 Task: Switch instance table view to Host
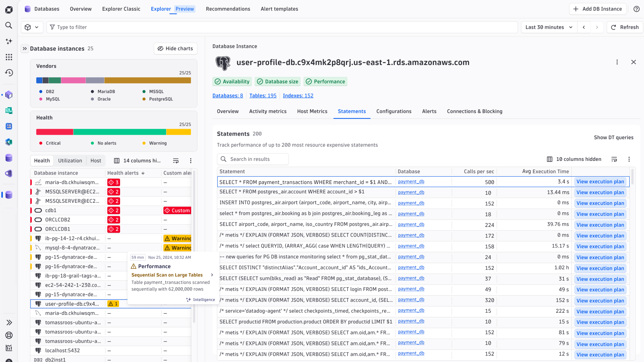click(x=96, y=161)
